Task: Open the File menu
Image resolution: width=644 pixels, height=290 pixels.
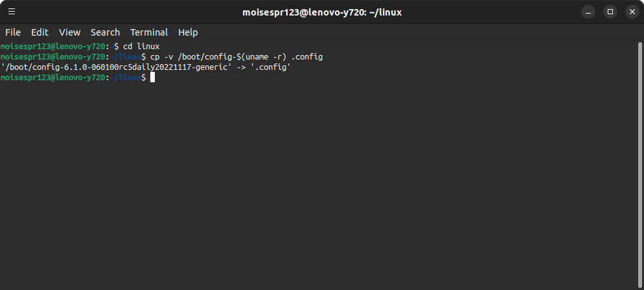Action: click(13, 32)
